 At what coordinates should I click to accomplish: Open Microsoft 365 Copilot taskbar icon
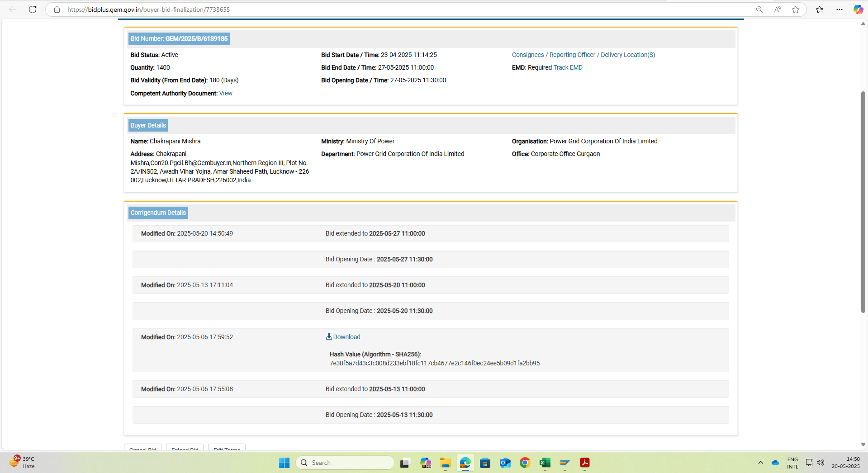pos(426,463)
